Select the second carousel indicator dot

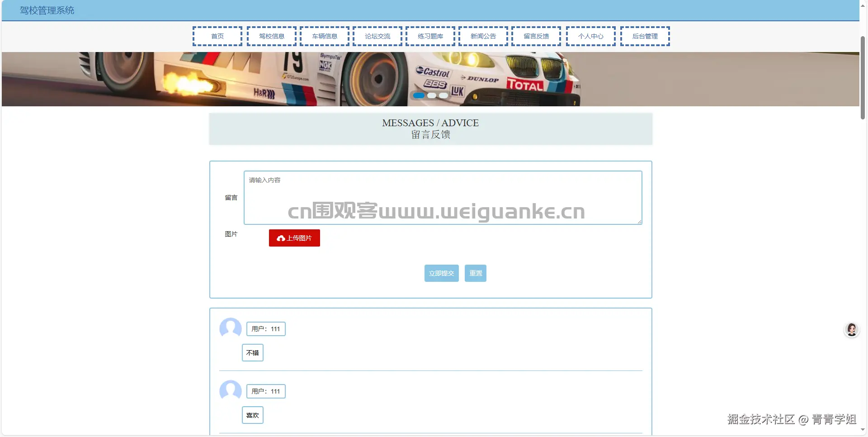pyautogui.click(x=431, y=95)
